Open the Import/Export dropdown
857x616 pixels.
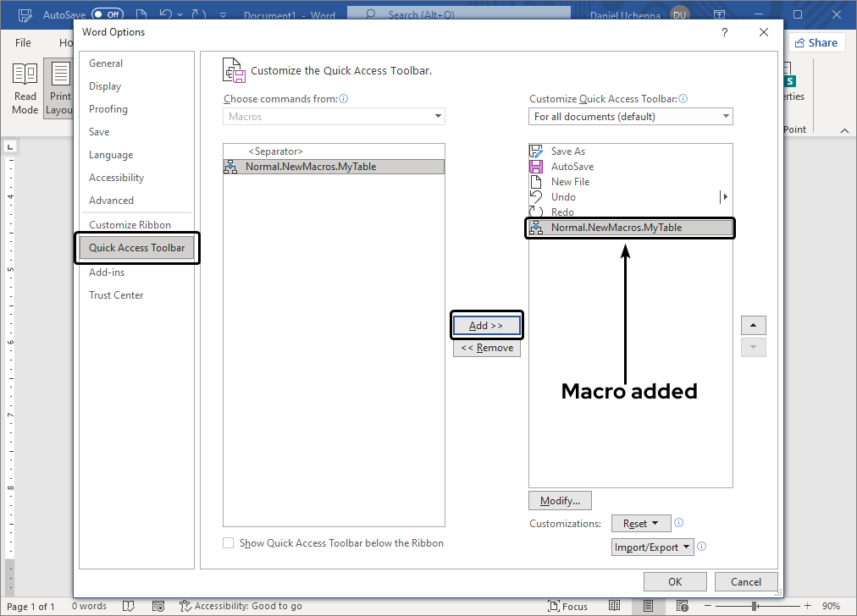[x=652, y=547]
